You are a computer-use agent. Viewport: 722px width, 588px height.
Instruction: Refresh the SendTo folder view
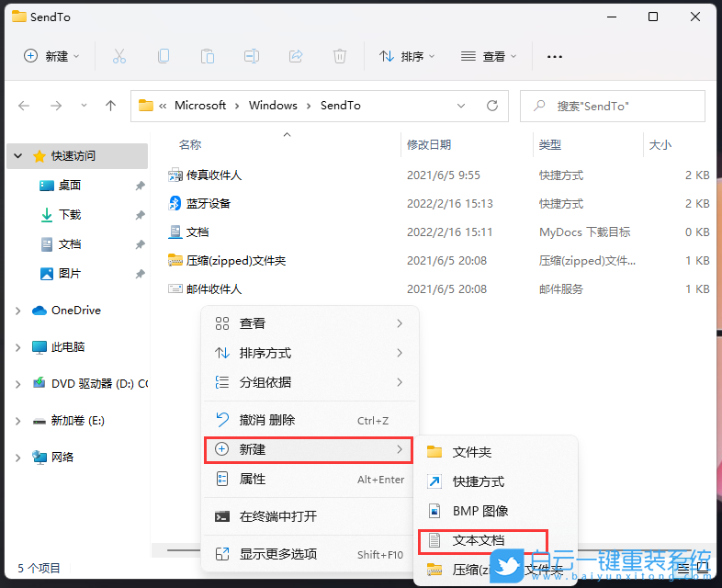(x=492, y=106)
